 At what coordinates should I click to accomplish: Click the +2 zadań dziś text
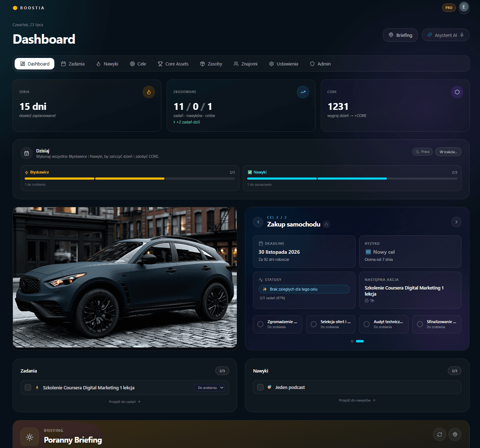[x=187, y=122]
